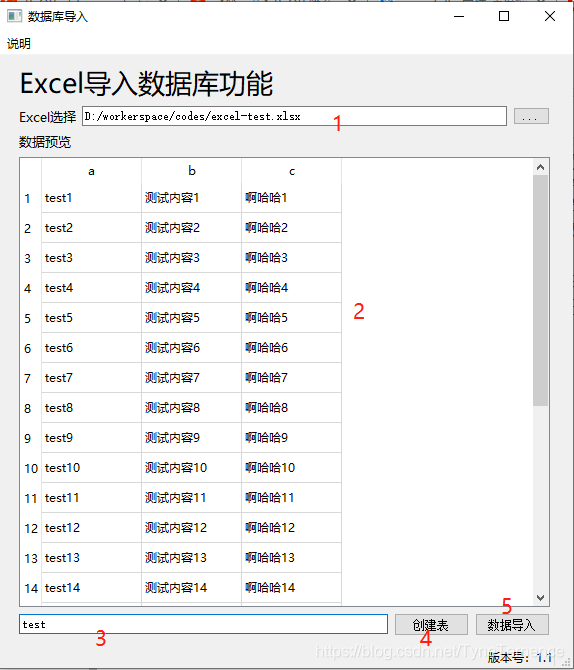The image size is (574, 670).
Task: Click the browse '...' button for Excel file
Action: tap(531, 116)
